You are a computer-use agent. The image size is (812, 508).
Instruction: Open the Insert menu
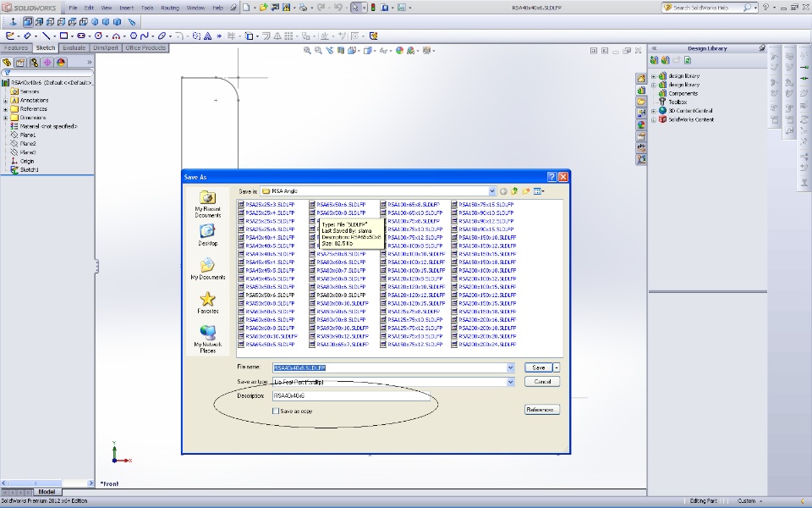point(127,8)
